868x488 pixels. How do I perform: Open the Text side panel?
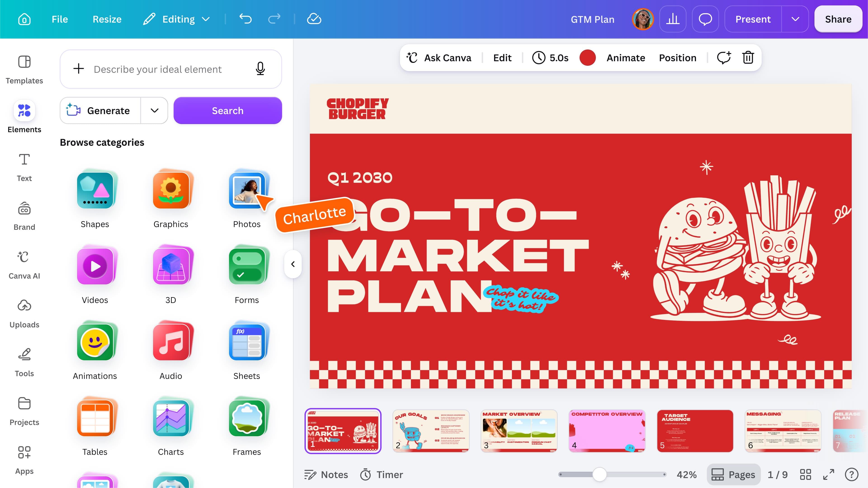click(x=24, y=167)
